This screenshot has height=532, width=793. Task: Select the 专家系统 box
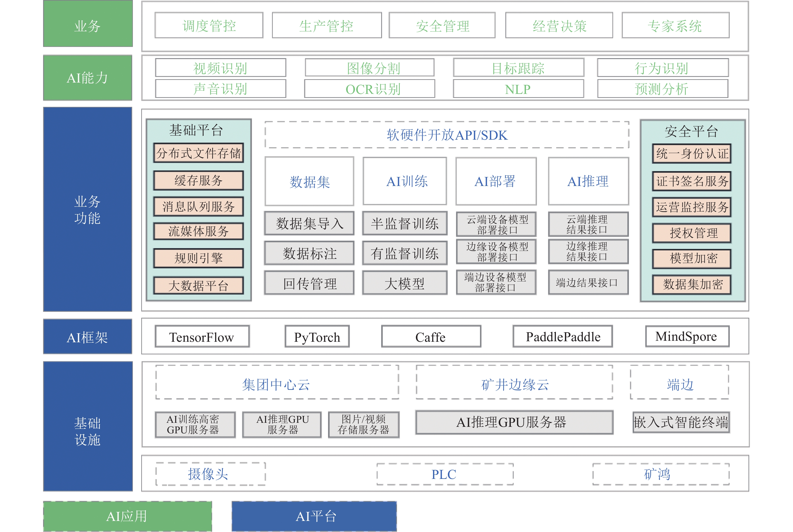click(x=675, y=25)
